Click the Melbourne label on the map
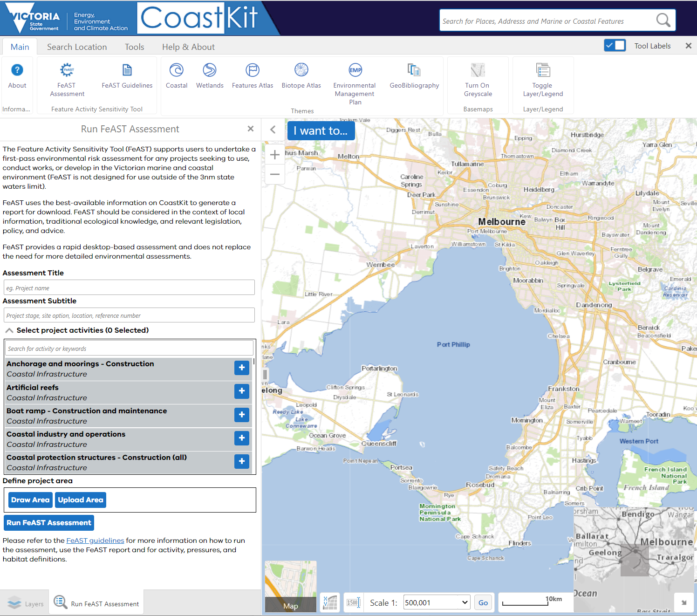Screen dimensions: 697x616 click(x=501, y=222)
